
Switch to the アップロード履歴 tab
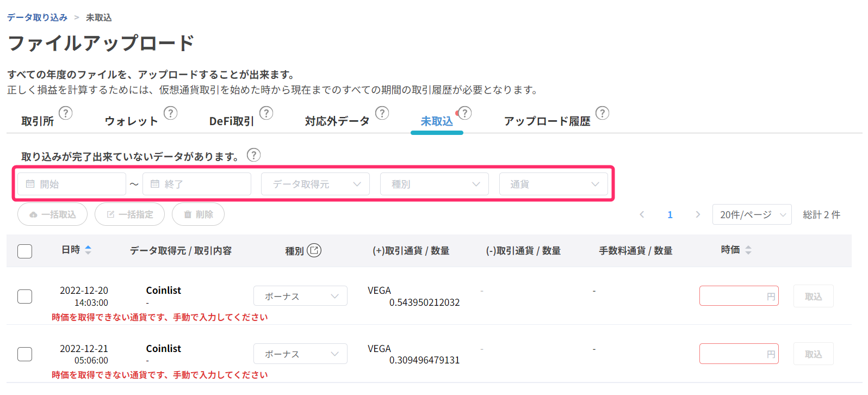pos(547,121)
